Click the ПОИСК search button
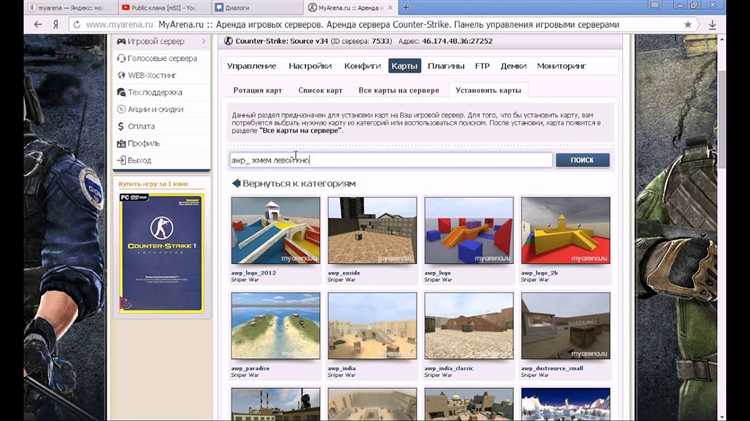Image resolution: width=750 pixels, height=421 pixels. coord(582,160)
